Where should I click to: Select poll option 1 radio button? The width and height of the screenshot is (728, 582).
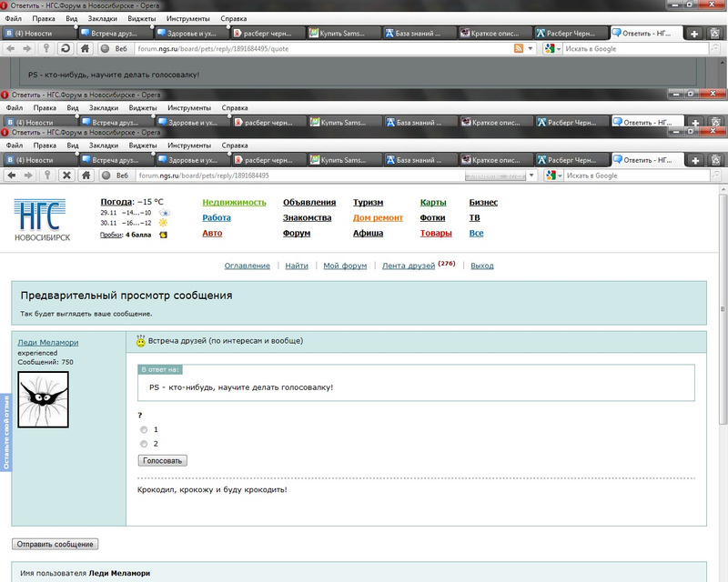pos(144,429)
